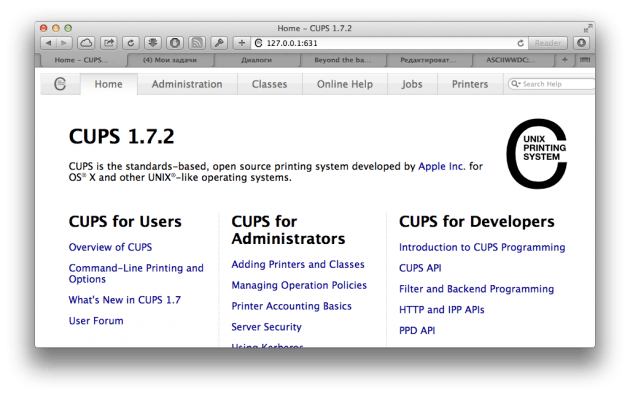This screenshot has width=630, height=396.
Task: Click the Reader button in the address bar
Action: (548, 43)
